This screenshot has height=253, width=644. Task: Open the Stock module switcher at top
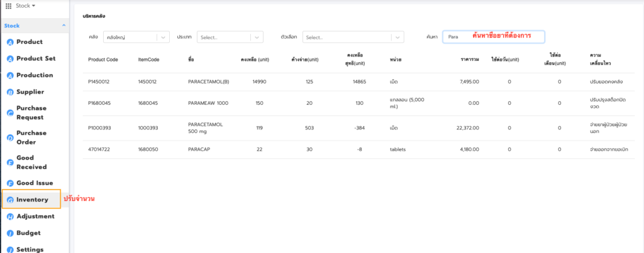tap(25, 6)
